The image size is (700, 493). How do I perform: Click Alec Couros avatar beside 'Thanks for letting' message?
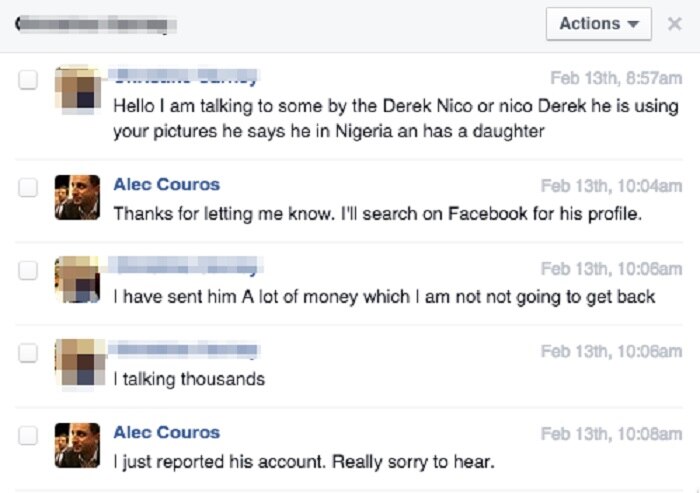point(77,197)
